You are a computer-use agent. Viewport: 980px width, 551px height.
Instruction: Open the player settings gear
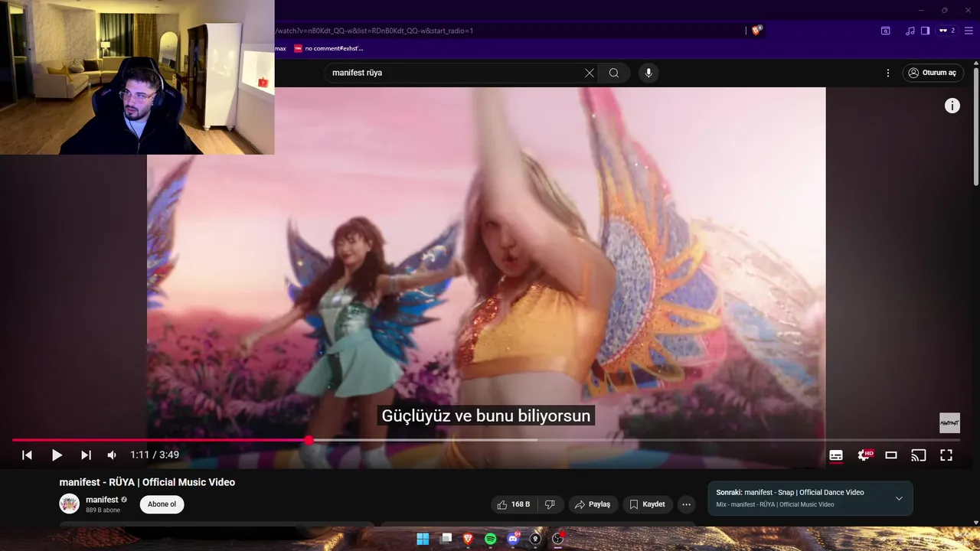864,455
